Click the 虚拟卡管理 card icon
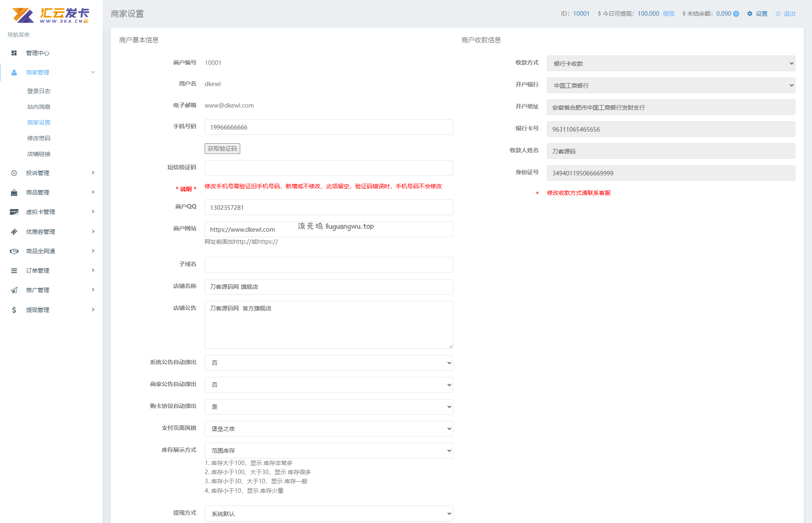Screen dimensions: 812x523 click(x=14, y=212)
